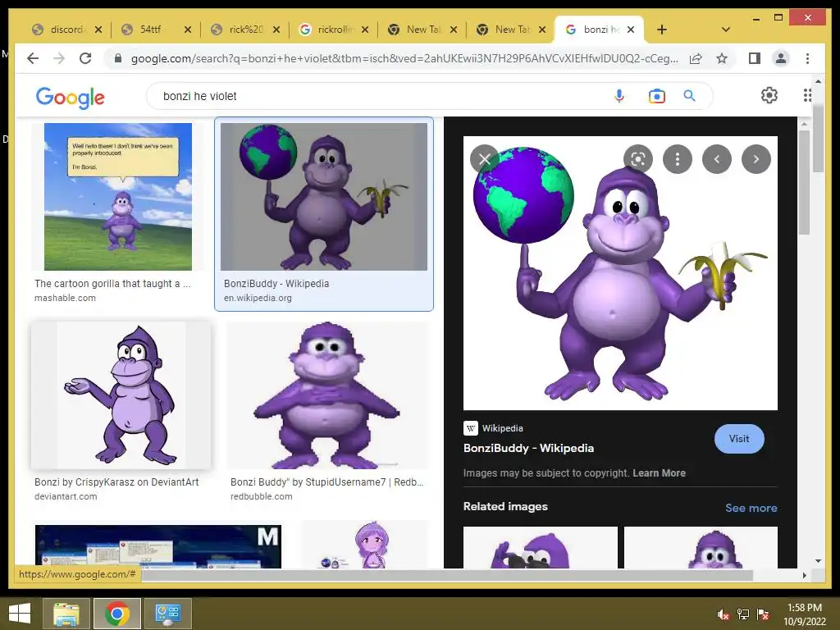Image resolution: width=840 pixels, height=630 pixels.
Task: Open Bonzi by CrispyKarasz DeviantArt image
Action: tap(121, 395)
